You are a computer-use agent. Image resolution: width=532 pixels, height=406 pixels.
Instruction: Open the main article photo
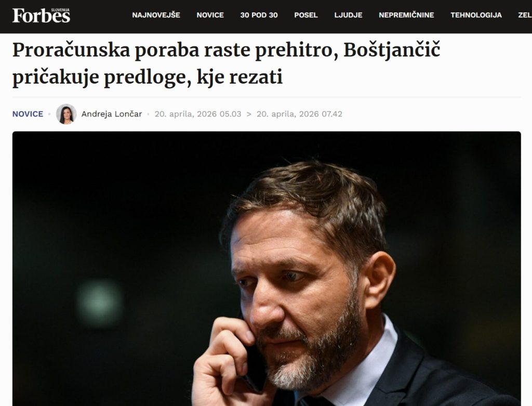(x=267, y=269)
